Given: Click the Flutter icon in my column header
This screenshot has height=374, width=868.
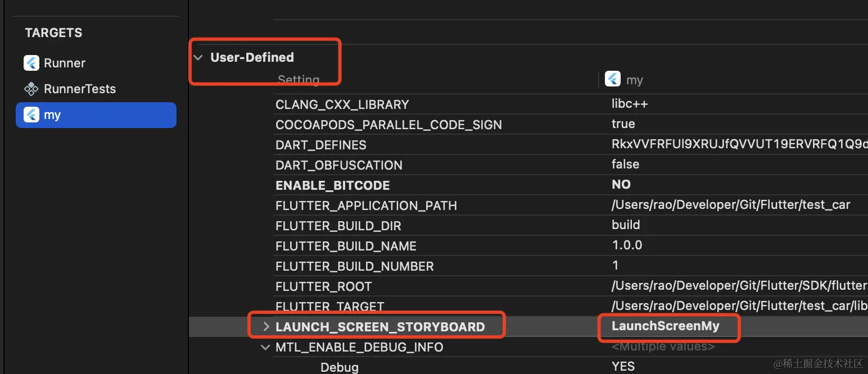Looking at the screenshot, I should tap(613, 79).
